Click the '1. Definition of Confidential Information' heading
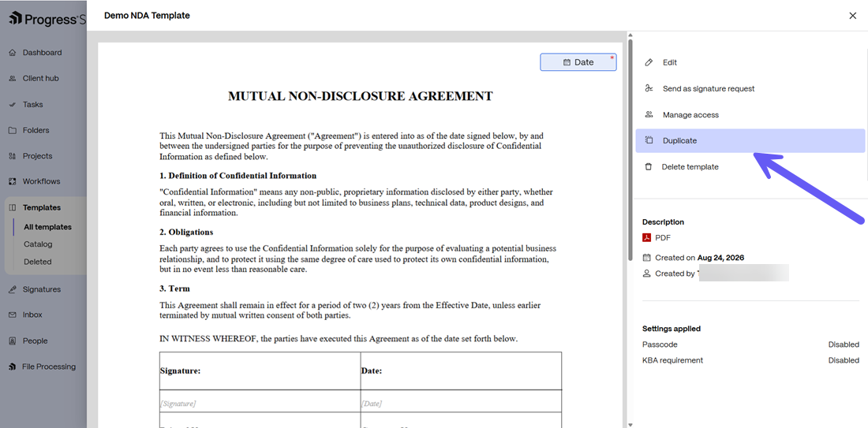Image resolution: width=868 pixels, height=428 pixels. point(238,176)
